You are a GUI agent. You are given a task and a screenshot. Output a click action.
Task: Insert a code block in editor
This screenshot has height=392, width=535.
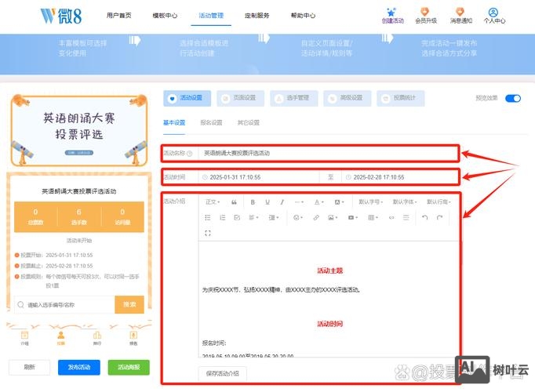pos(391,217)
